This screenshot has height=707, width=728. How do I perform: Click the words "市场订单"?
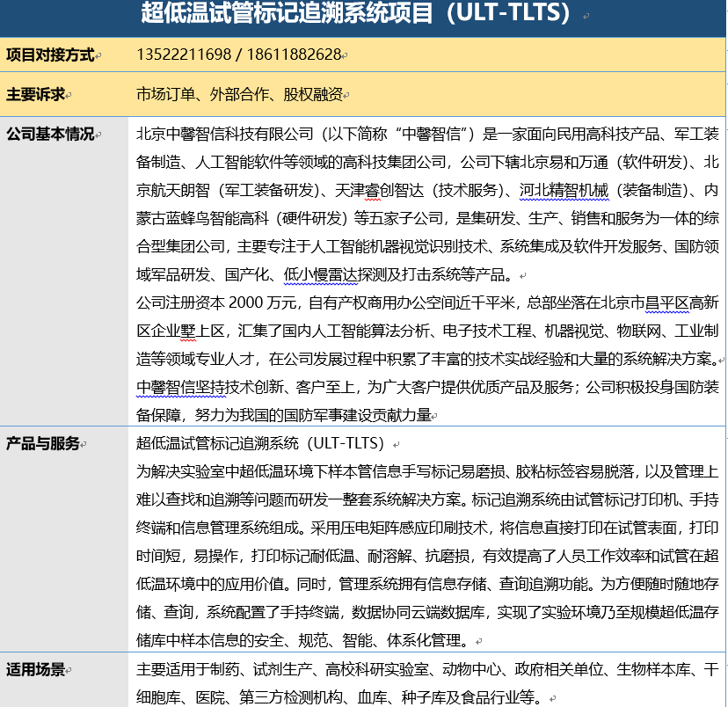pyautogui.click(x=166, y=95)
